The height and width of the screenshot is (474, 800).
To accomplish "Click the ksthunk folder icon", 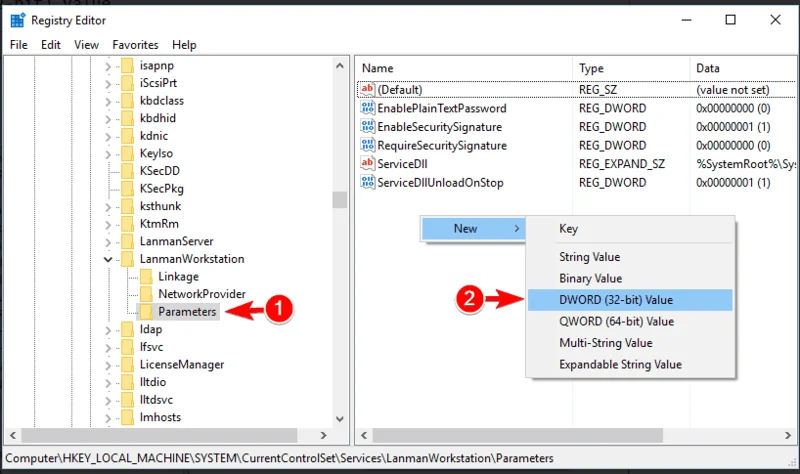I will [128, 206].
